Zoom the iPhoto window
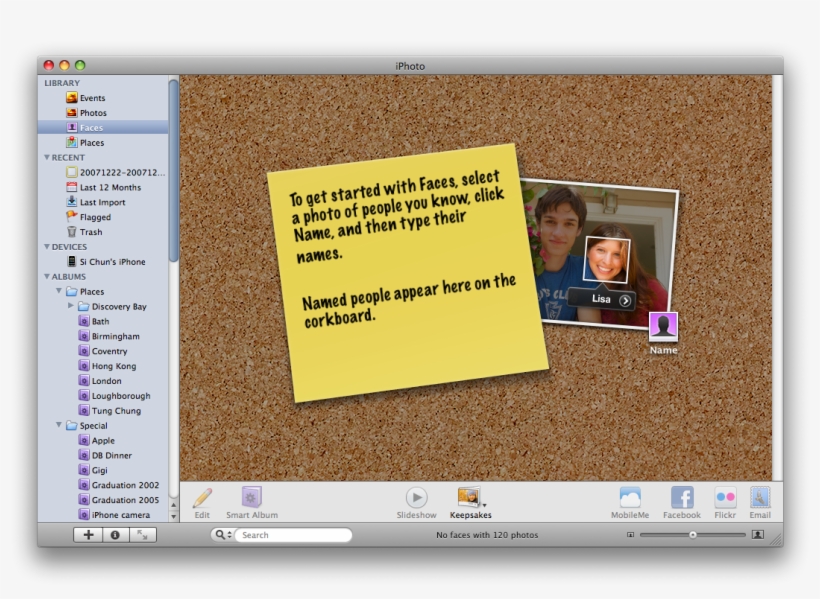This screenshot has height=599, width=820. tap(80, 65)
